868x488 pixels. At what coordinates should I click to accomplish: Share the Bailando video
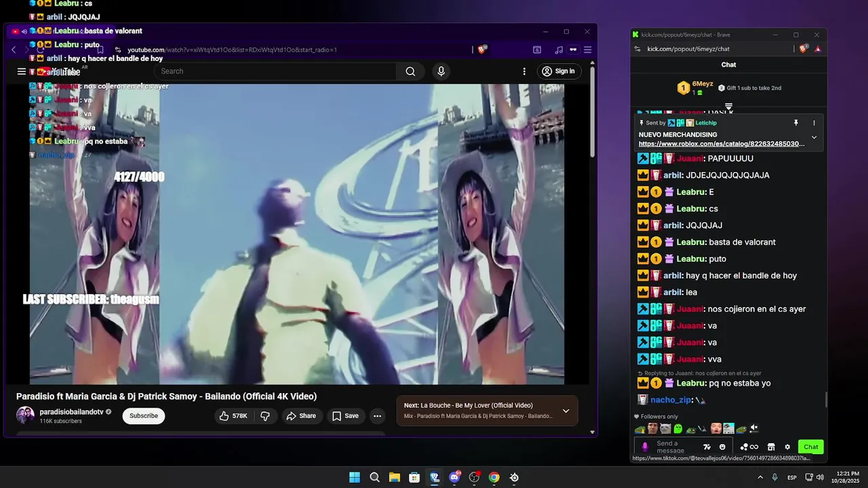click(301, 415)
